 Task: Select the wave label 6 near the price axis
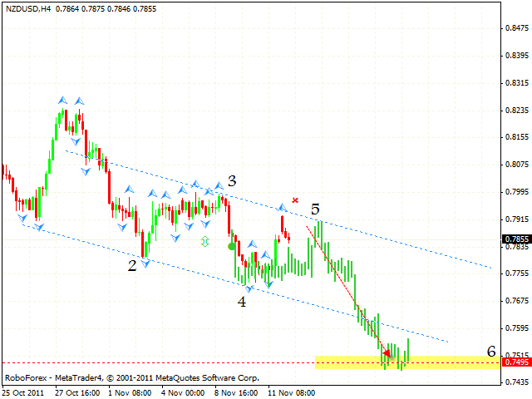(491, 352)
